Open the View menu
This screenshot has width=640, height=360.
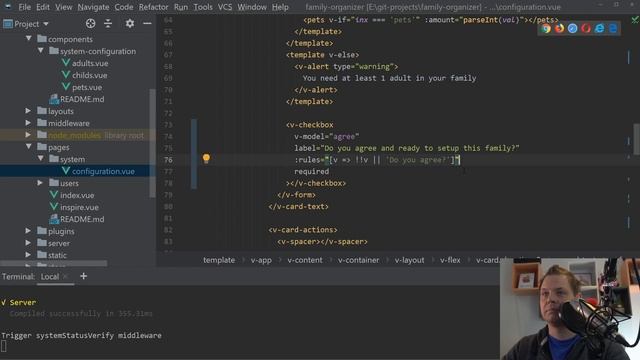coord(64,7)
